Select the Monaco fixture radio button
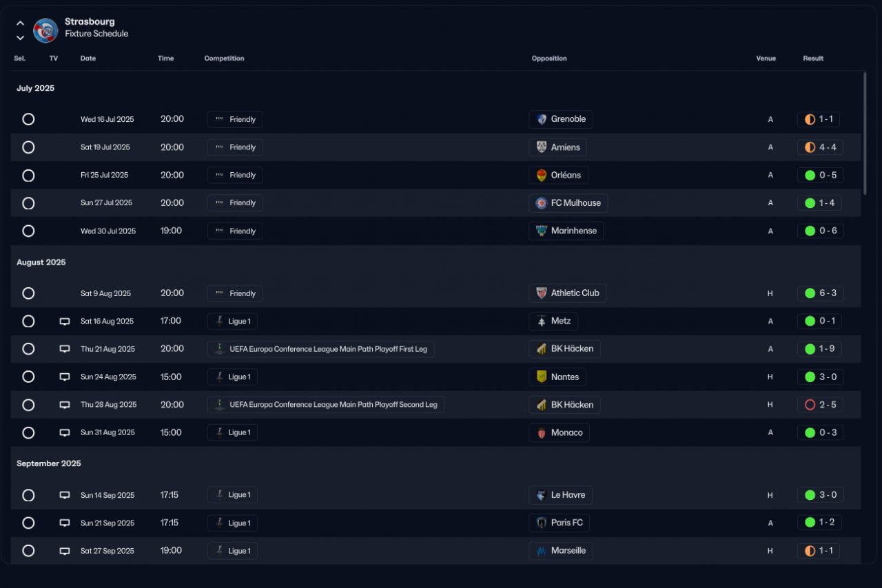The image size is (882, 588). click(x=28, y=432)
